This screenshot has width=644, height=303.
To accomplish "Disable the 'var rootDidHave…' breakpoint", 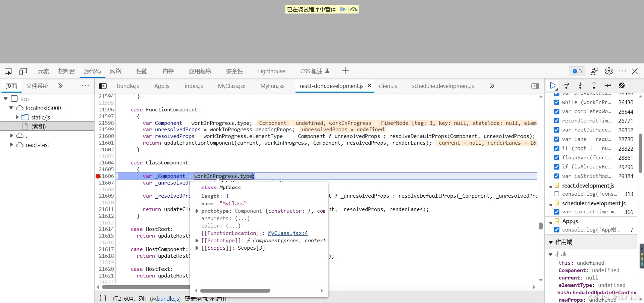I will [556, 130].
